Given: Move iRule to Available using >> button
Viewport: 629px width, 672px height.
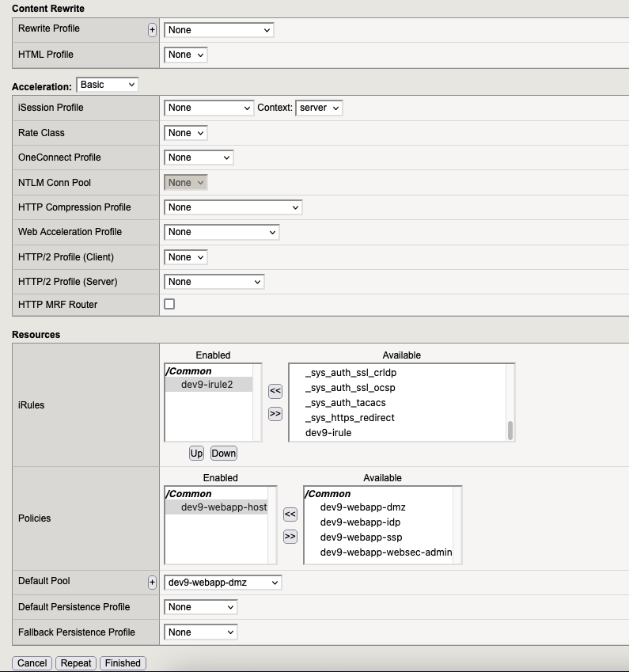Looking at the screenshot, I should [x=275, y=413].
